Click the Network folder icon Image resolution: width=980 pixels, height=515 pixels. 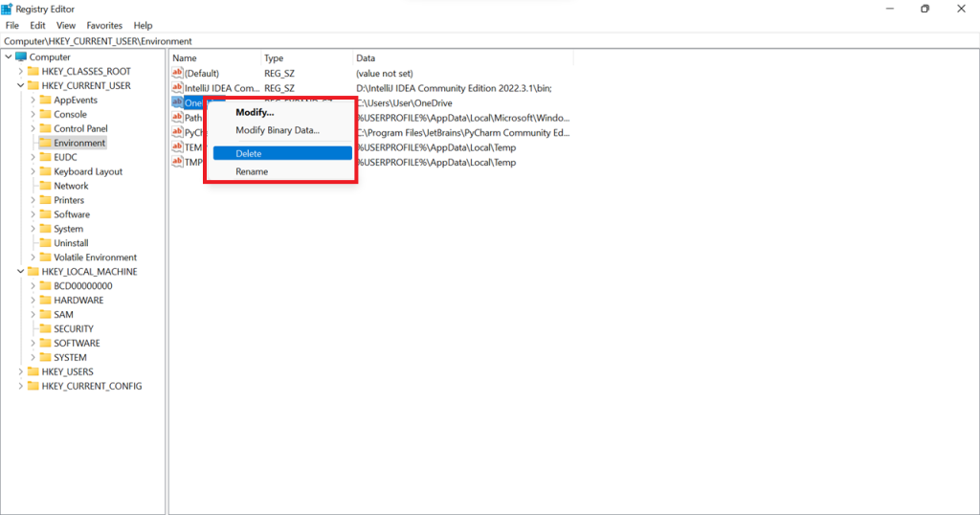click(45, 186)
